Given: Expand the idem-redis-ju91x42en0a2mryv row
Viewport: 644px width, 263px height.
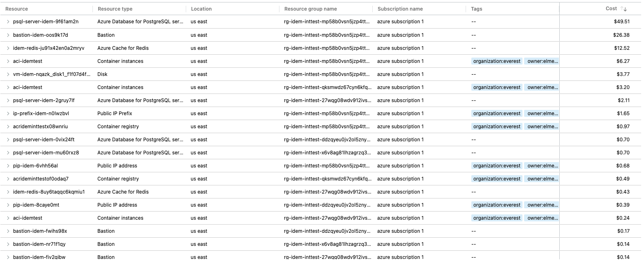Looking at the screenshot, I should [7, 48].
